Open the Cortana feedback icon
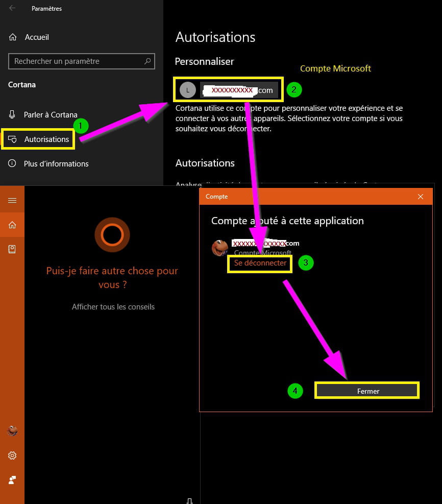Viewport: 442px width, 504px height. pos(12,480)
